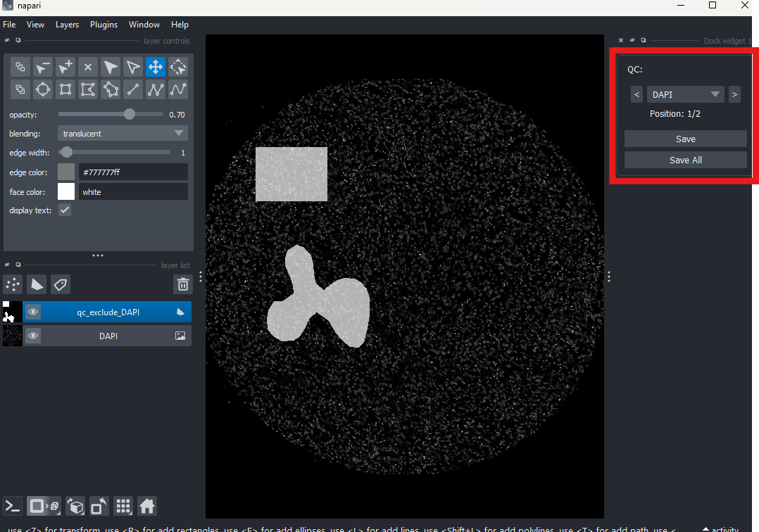The image size is (759, 532).
Task: Open the blending dropdown
Action: [x=122, y=133]
